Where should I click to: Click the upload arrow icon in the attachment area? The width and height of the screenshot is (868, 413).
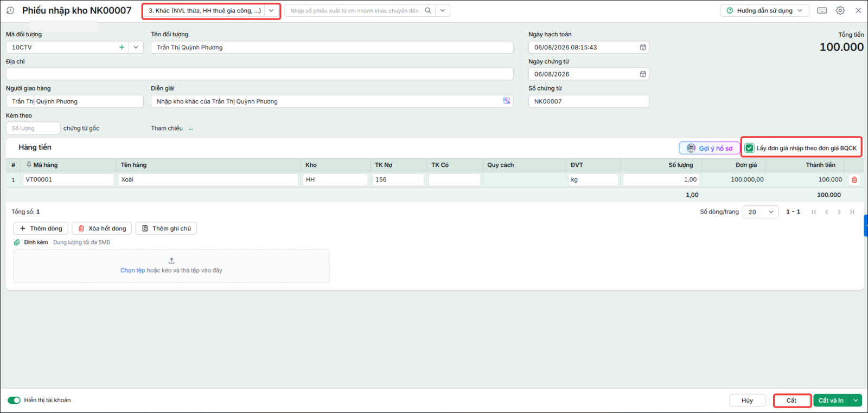171,261
